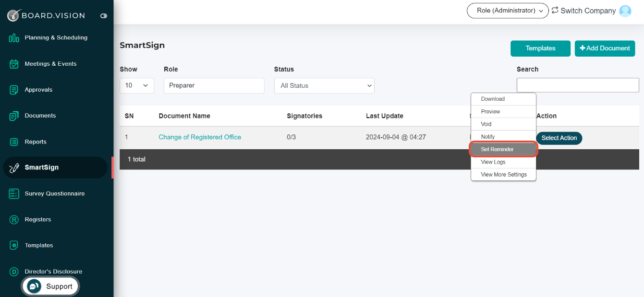644x297 pixels.
Task: Click the Add Document button
Action: [605, 48]
